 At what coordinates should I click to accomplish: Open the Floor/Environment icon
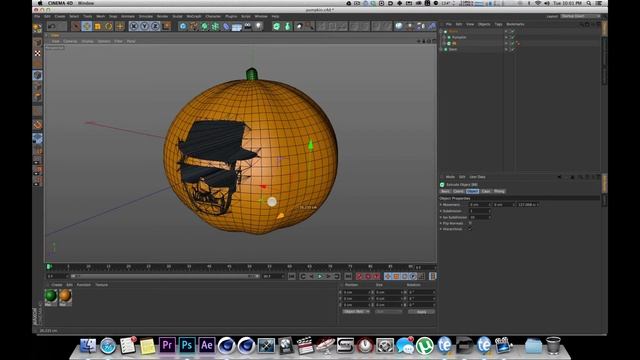pyautogui.click(x=237, y=27)
